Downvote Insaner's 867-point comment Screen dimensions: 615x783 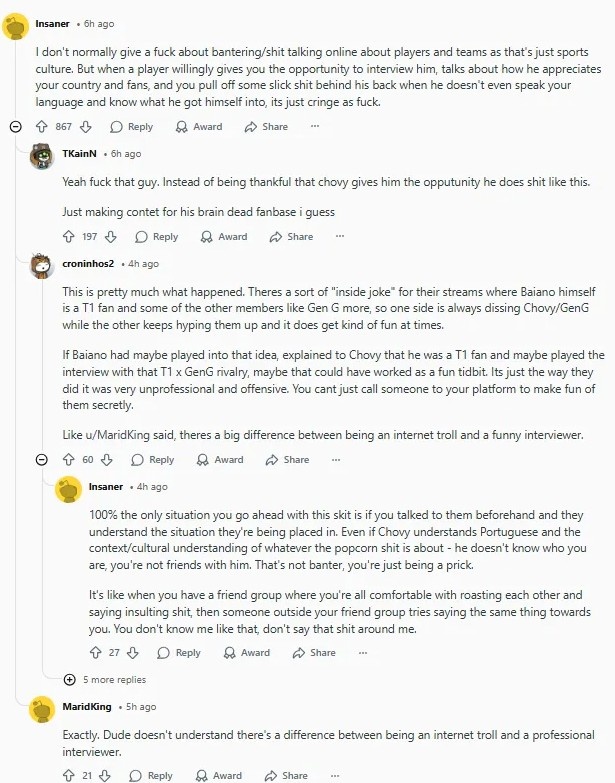(86, 127)
